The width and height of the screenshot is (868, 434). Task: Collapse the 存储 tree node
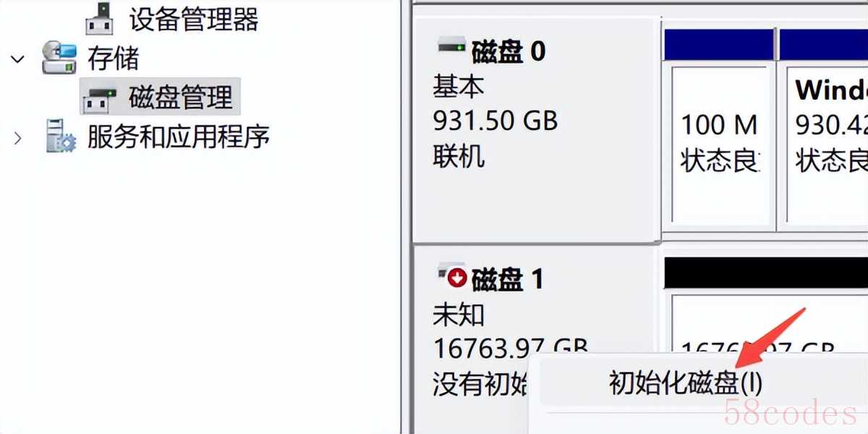point(18,59)
